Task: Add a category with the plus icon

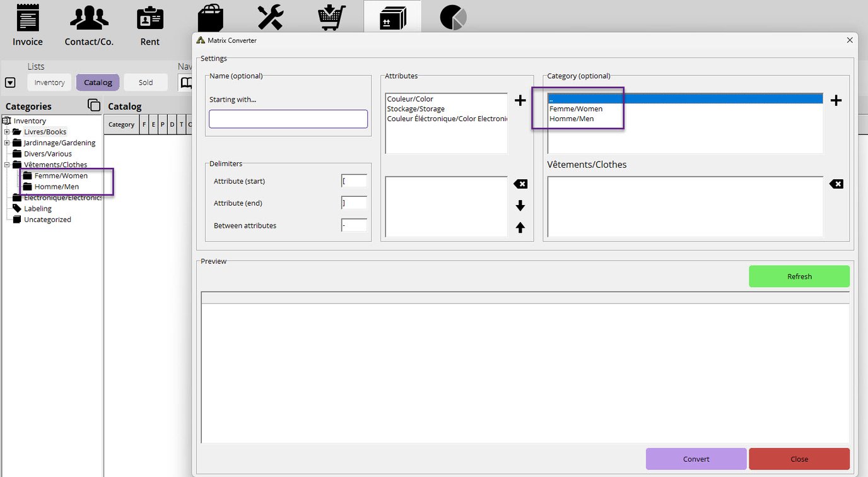Action: pyautogui.click(x=836, y=100)
